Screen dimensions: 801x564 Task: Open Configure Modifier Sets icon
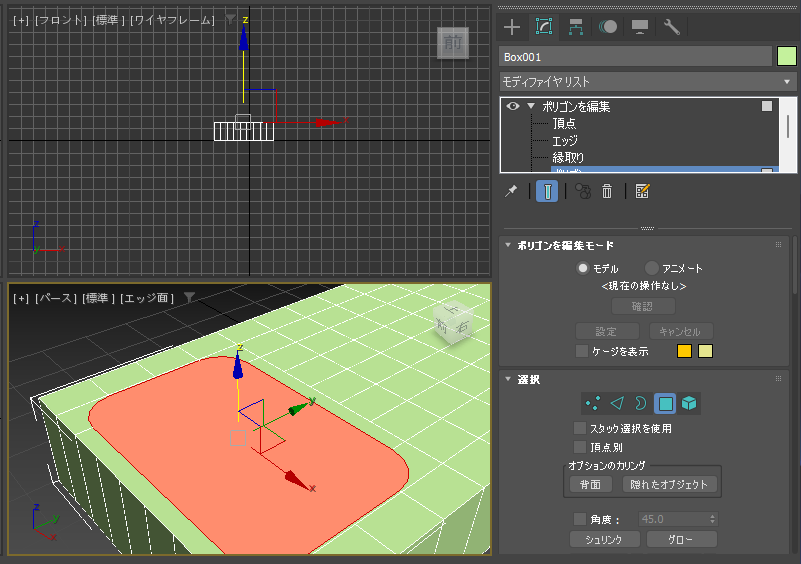click(x=642, y=192)
